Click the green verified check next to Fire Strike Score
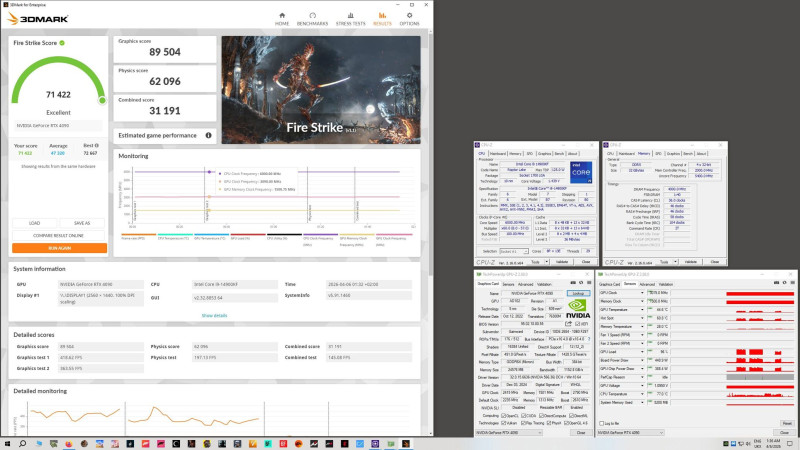Image resolution: width=800 pixels, height=450 pixels. click(x=62, y=43)
